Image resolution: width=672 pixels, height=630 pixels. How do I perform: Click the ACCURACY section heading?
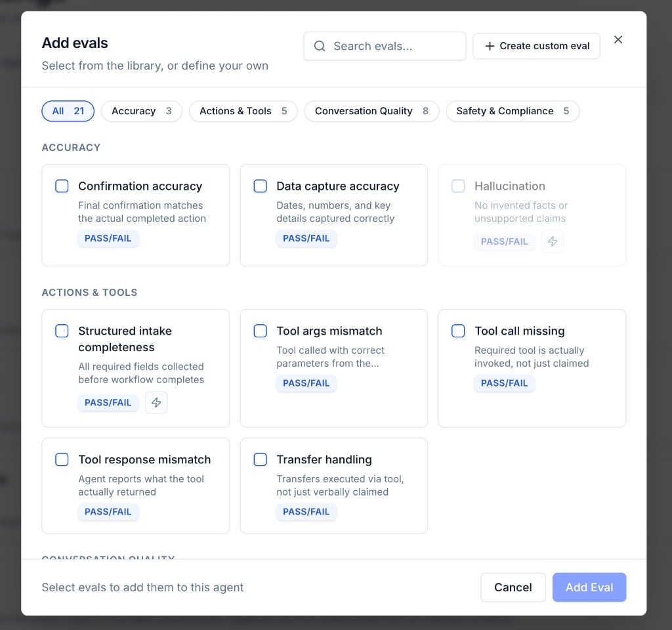(71, 148)
